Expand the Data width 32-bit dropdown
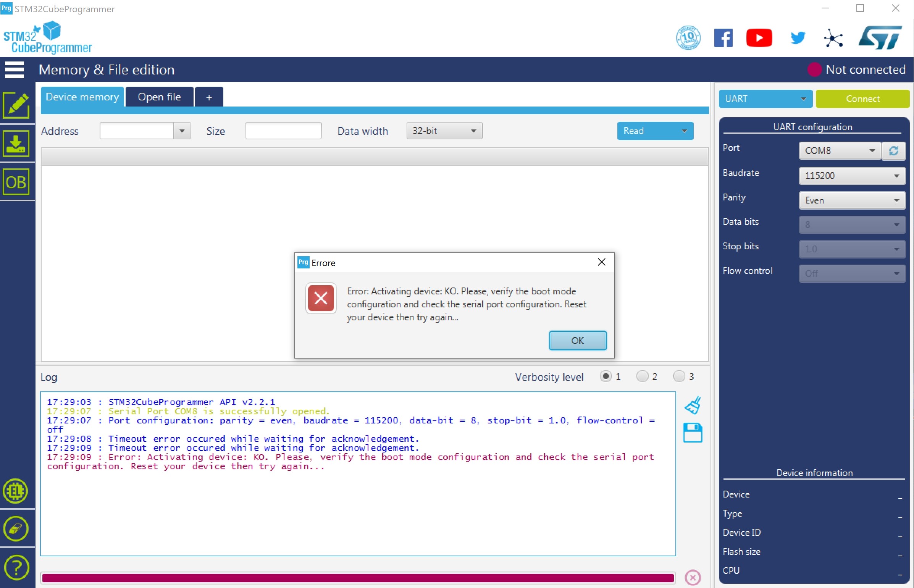The height and width of the screenshot is (588, 914). (x=444, y=131)
